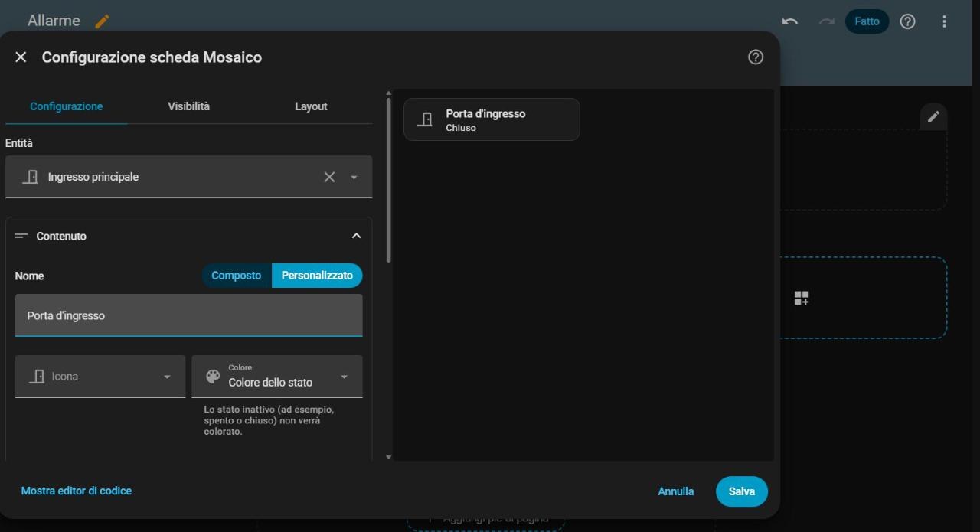Open the dashboard three-dot overflow menu
This screenshot has width=980, height=532.
[944, 21]
